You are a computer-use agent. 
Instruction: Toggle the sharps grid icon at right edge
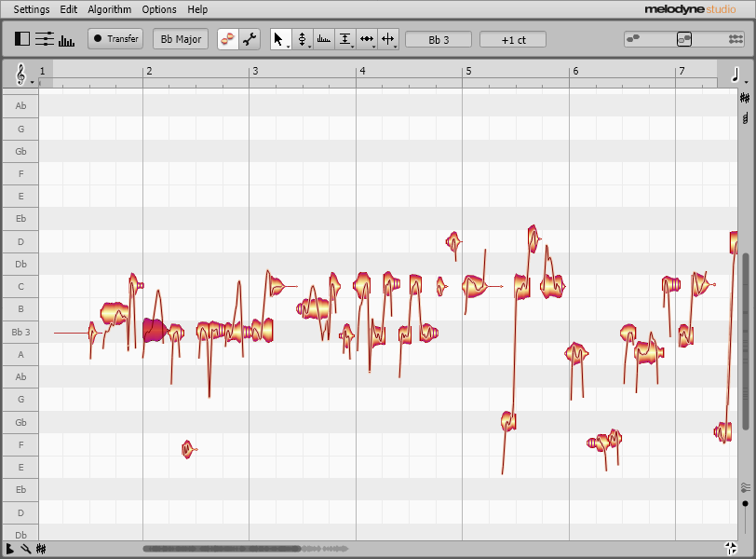pos(745,99)
